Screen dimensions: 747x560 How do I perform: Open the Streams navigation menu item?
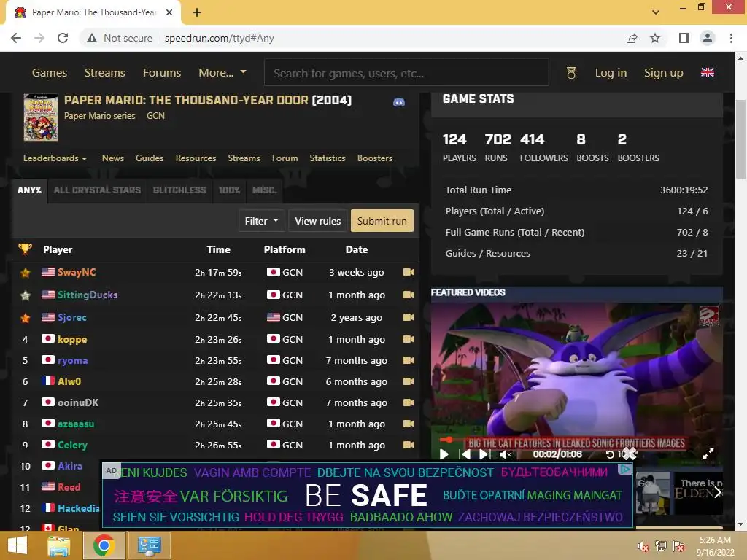pos(105,72)
